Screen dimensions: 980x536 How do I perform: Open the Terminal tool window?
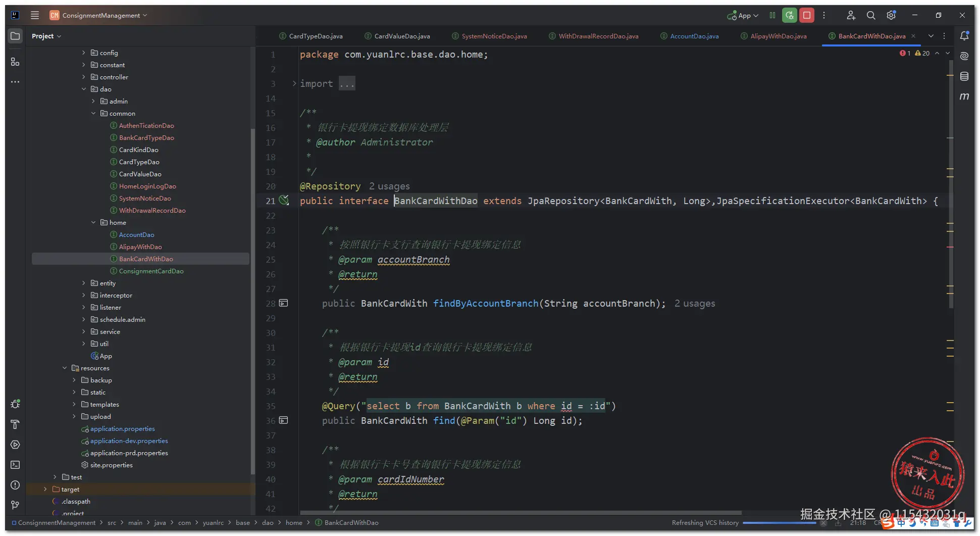click(x=15, y=465)
